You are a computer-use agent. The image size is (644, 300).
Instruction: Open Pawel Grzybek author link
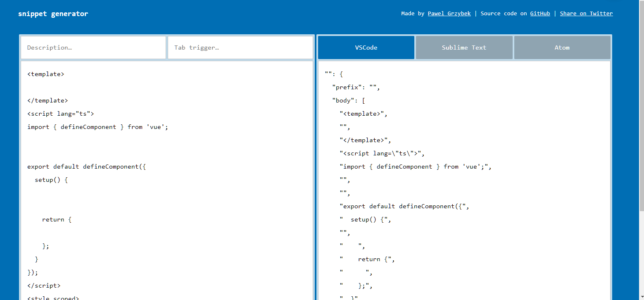click(449, 14)
